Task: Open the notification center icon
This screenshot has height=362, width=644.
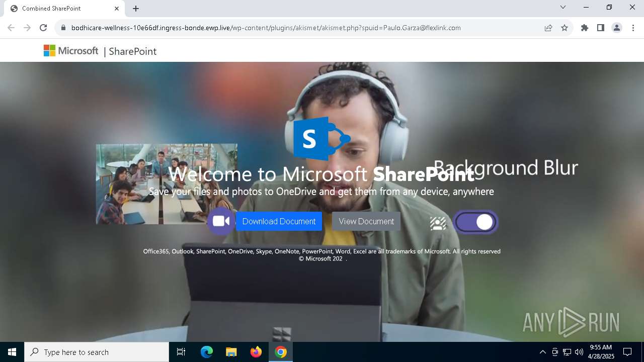Action: pos(627,352)
